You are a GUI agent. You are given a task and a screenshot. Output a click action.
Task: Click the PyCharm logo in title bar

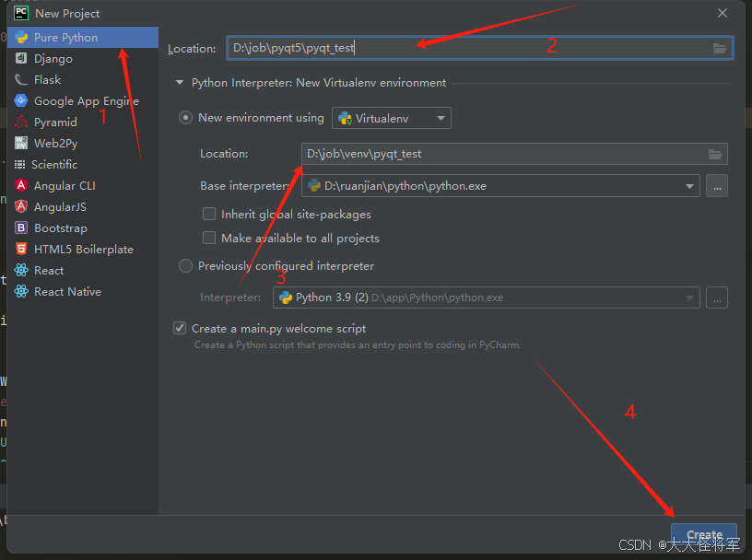[x=21, y=13]
